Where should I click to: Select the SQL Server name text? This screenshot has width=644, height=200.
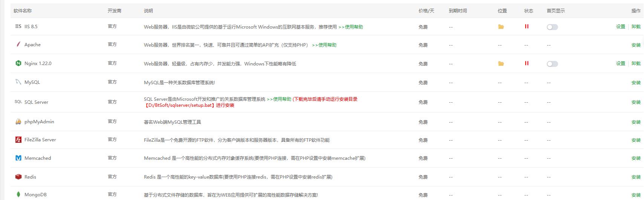click(x=36, y=102)
